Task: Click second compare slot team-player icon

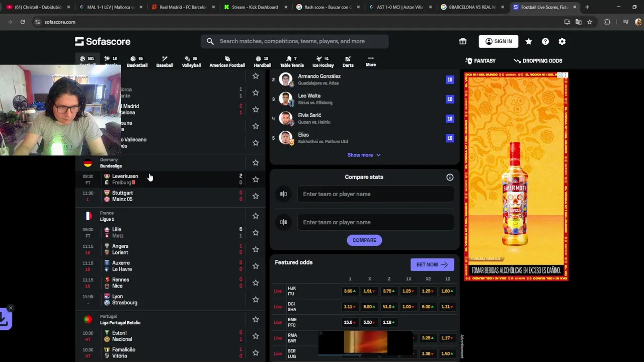Action: tap(284, 222)
